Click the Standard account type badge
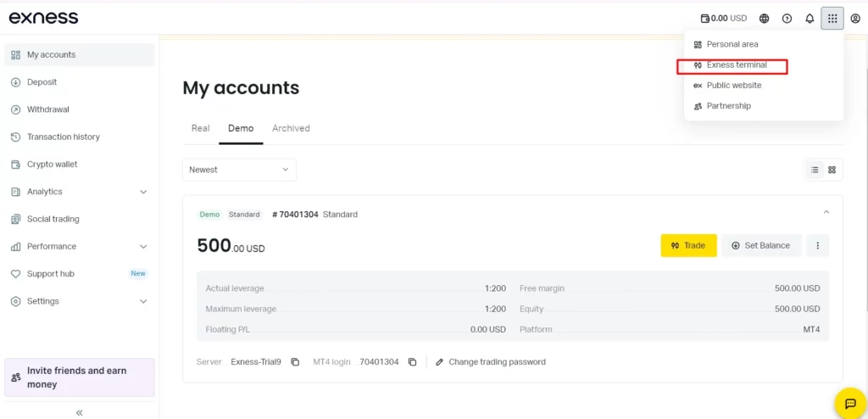This screenshot has height=419, width=868. [x=244, y=215]
